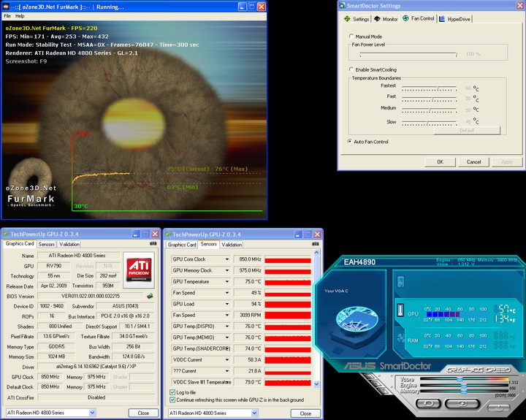Switch to the Settings tab in SmartDoctor Settings
Screen dimensions: 526x420
pos(357,19)
